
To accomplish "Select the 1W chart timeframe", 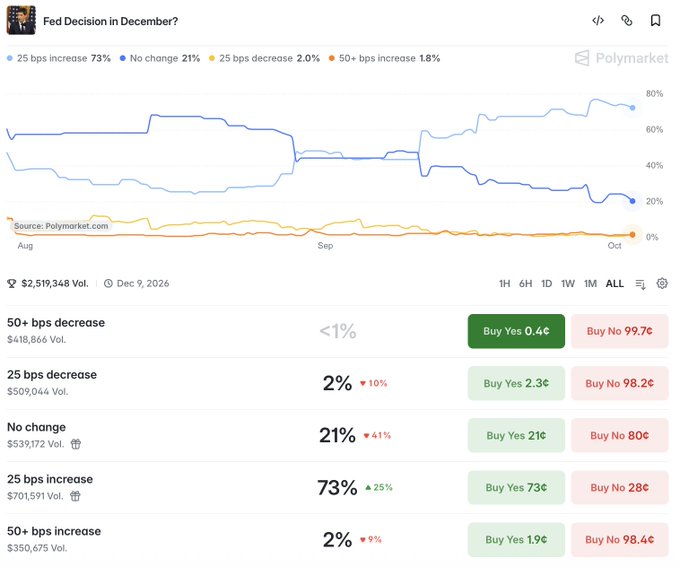I will pyautogui.click(x=568, y=284).
